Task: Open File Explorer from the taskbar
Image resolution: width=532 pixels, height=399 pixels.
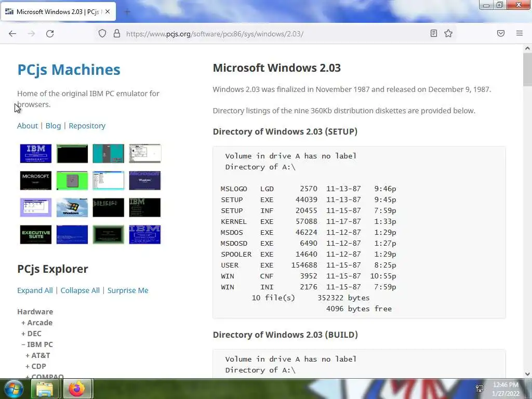Action: tap(45, 389)
